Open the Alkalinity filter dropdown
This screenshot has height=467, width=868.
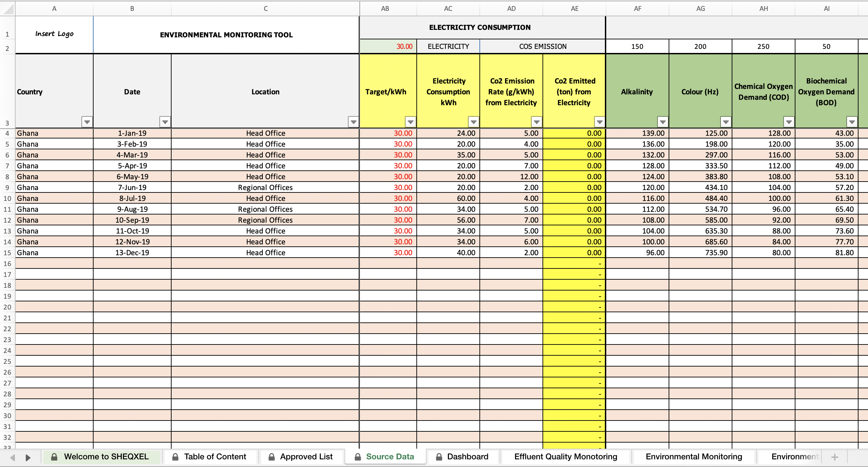pos(663,122)
